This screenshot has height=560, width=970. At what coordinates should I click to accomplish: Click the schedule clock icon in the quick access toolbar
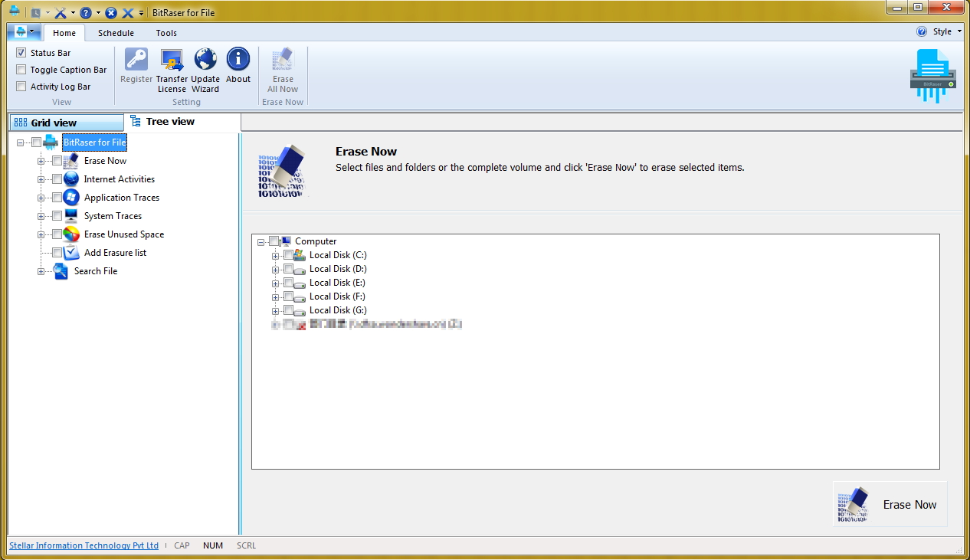(x=35, y=13)
